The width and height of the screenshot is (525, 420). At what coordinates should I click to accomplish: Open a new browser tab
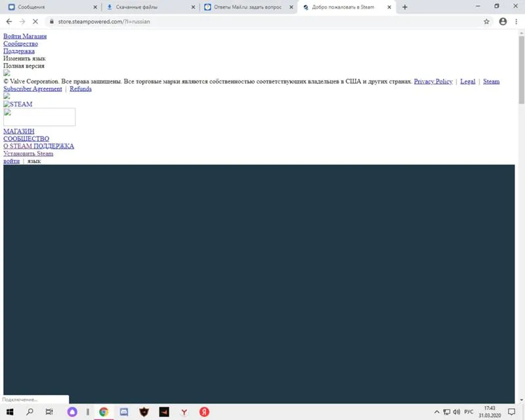coord(405,7)
